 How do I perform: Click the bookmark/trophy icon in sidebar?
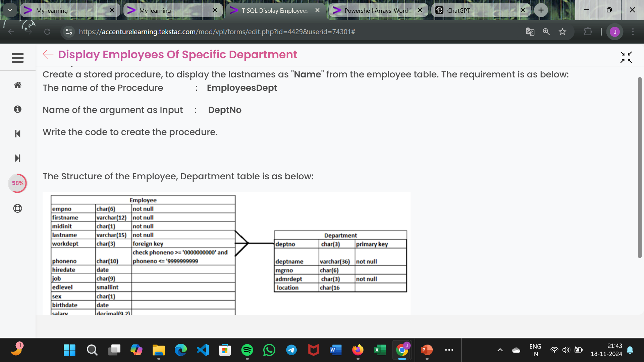[x=18, y=208]
